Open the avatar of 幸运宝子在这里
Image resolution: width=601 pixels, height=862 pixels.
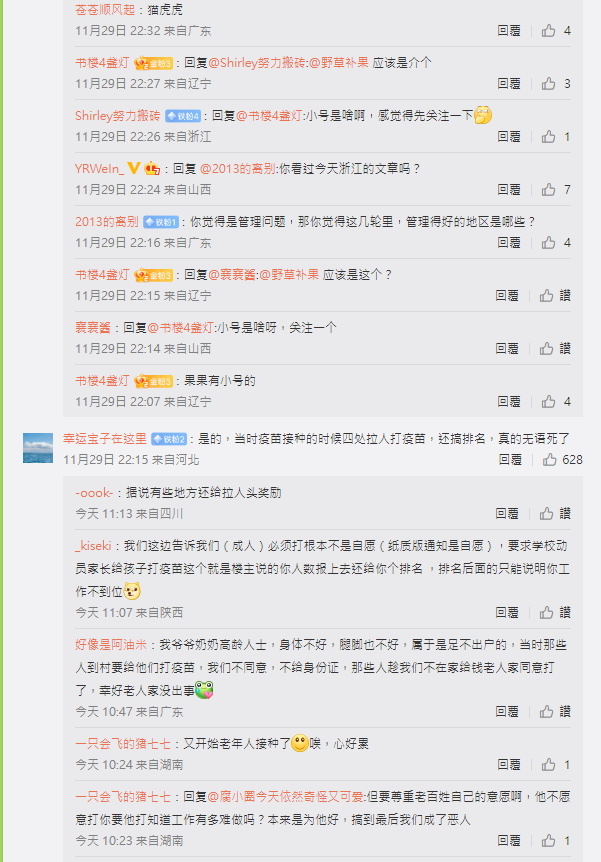(x=38, y=448)
